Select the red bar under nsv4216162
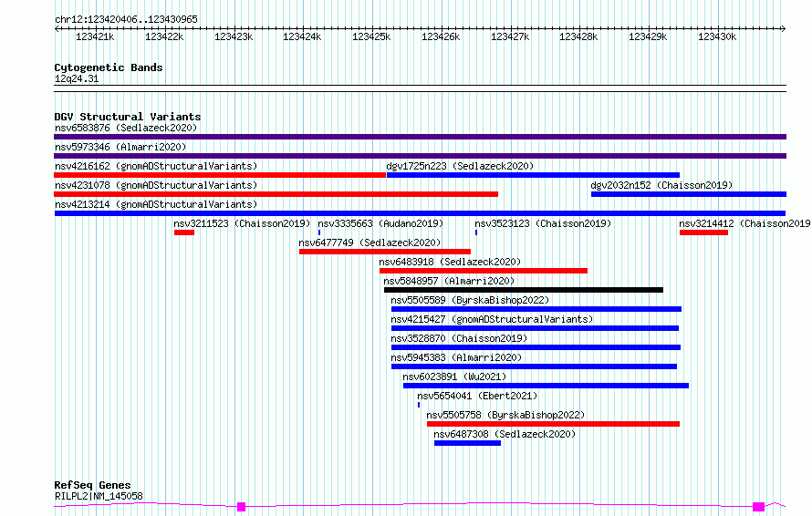812x516 pixels. [220, 175]
